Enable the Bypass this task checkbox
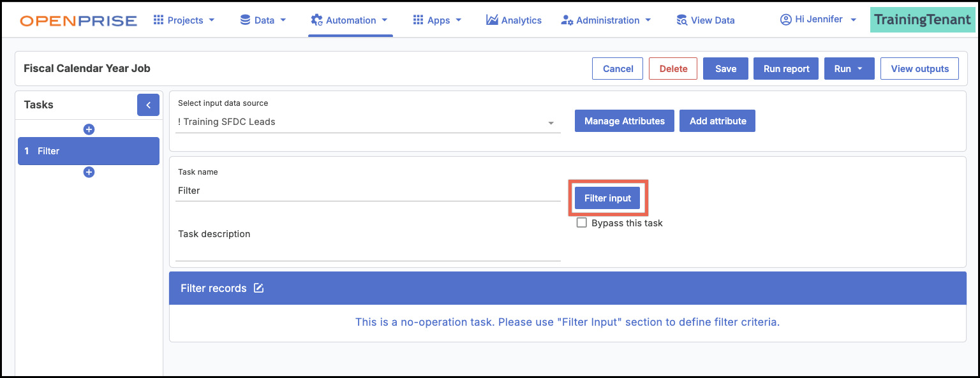This screenshot has height=378, width=980. (581, 223)
